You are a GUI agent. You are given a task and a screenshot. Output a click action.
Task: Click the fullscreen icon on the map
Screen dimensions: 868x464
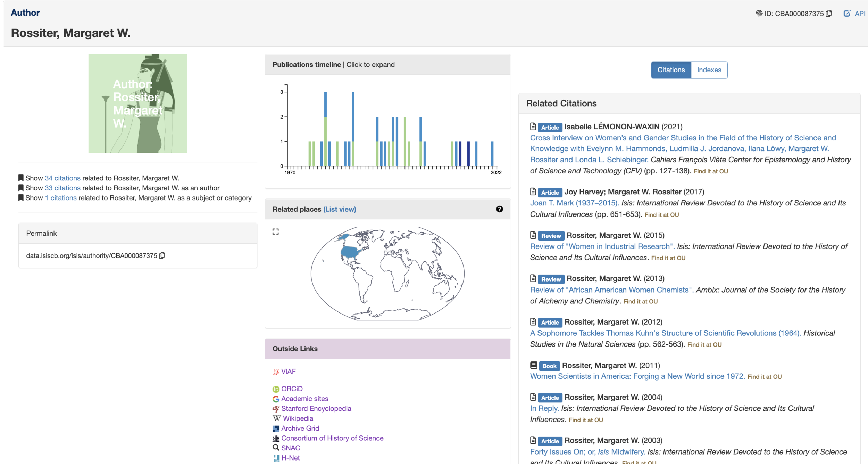tap(276, 231)
